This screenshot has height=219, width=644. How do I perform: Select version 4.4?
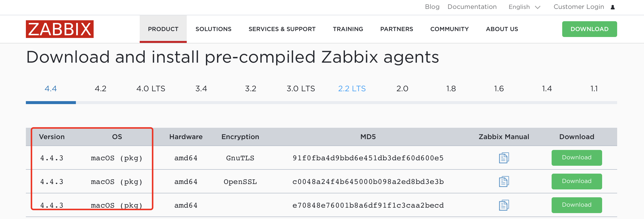[x=51, y=88]
